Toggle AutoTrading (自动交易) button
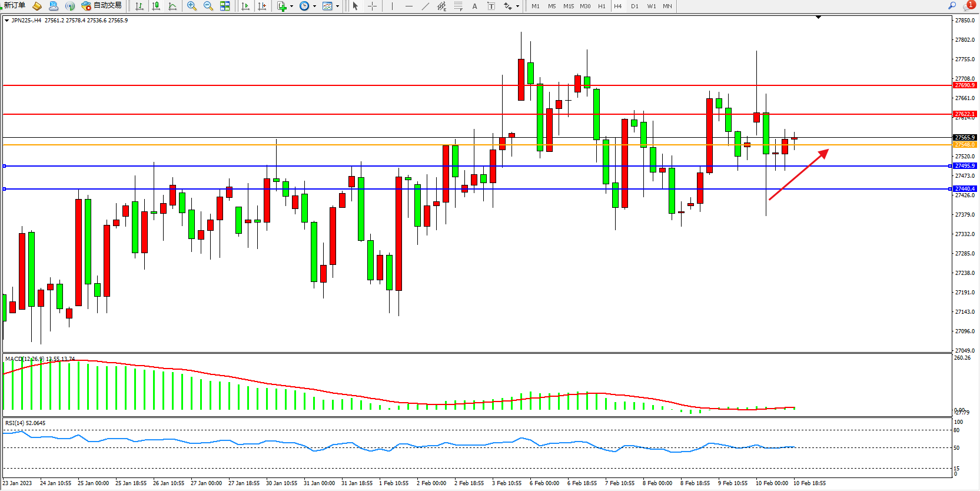 point(102,6)
